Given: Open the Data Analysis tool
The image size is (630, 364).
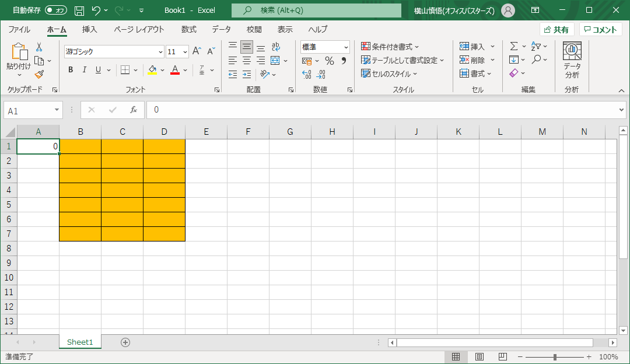Looking at the screenshot, I should click(572, 61).
